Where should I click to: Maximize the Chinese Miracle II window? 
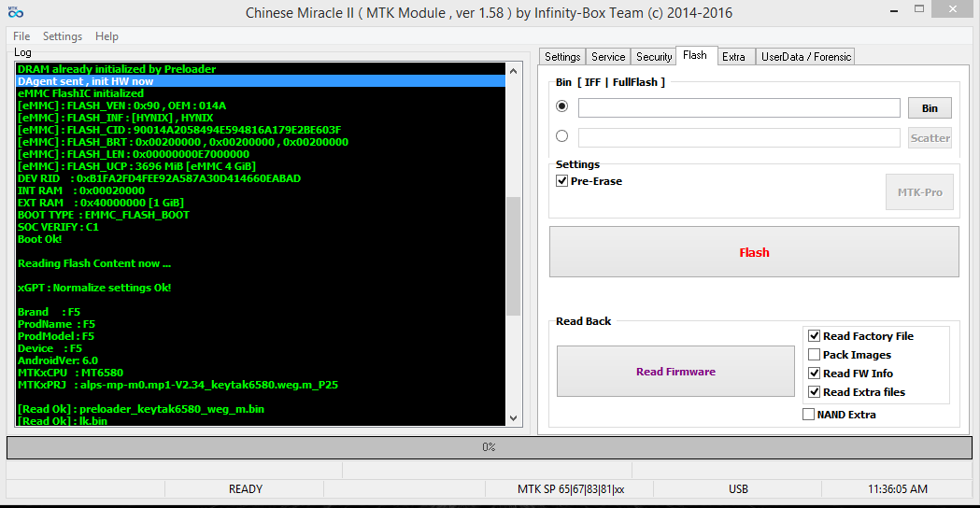pos(918,8)
